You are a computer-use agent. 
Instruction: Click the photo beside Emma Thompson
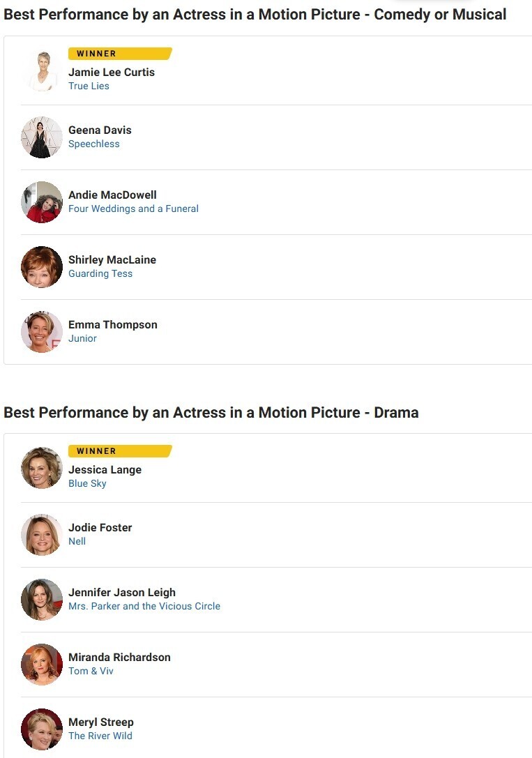tap(42, 332)
